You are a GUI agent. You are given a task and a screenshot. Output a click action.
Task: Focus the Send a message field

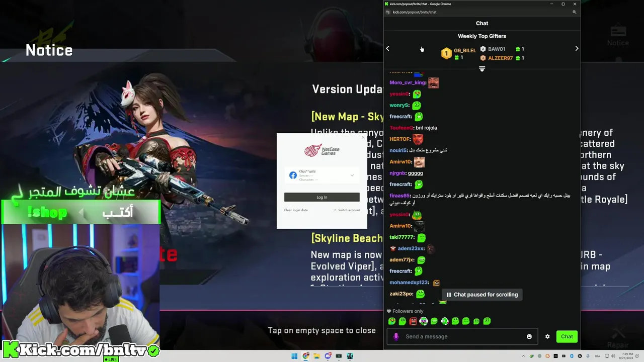click(x=463, y=337)
